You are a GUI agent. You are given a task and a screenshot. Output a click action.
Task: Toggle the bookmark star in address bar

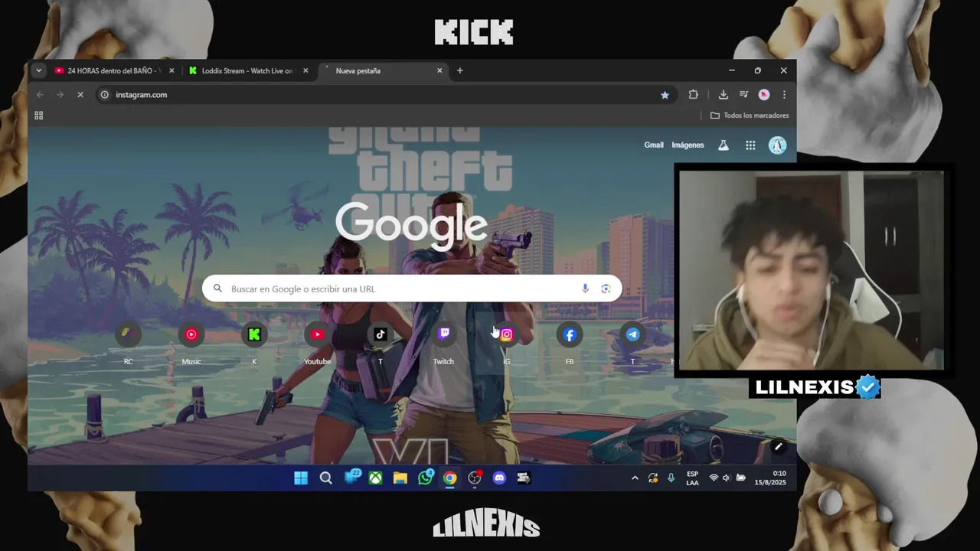(x=665, y=95)
